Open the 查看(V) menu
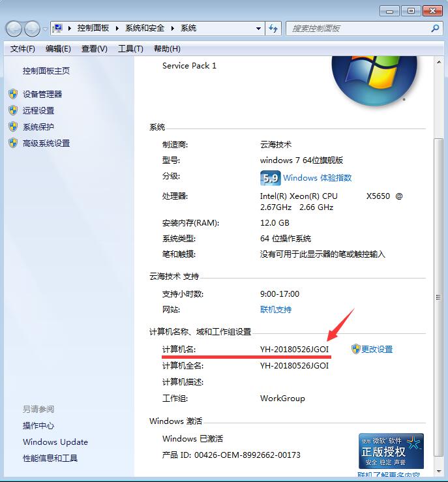The image size is (448, 482). [95, 48]
